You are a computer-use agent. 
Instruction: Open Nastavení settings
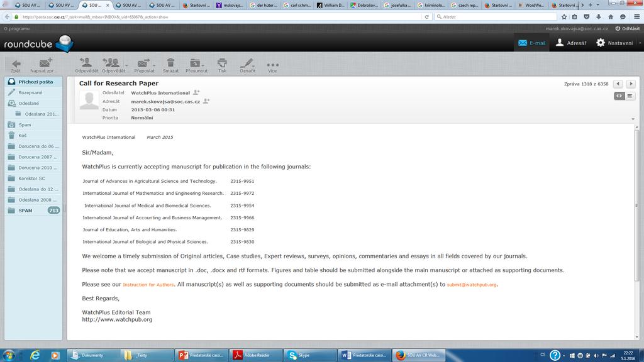point(614,43)
